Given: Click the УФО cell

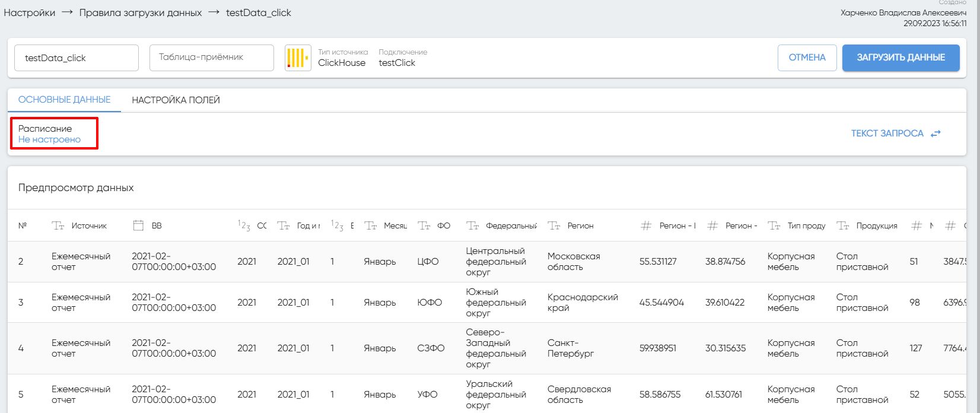Looking at the screenshot, I should coord(427,395).
